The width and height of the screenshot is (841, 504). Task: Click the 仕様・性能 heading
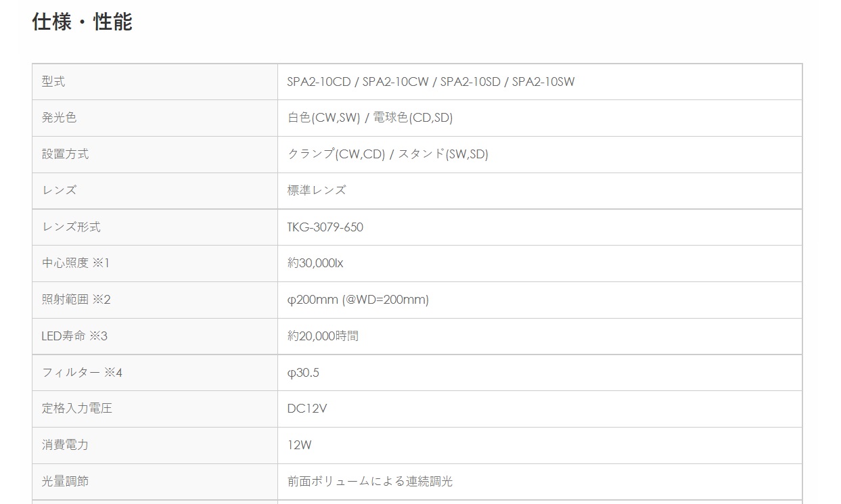point(82,22)
